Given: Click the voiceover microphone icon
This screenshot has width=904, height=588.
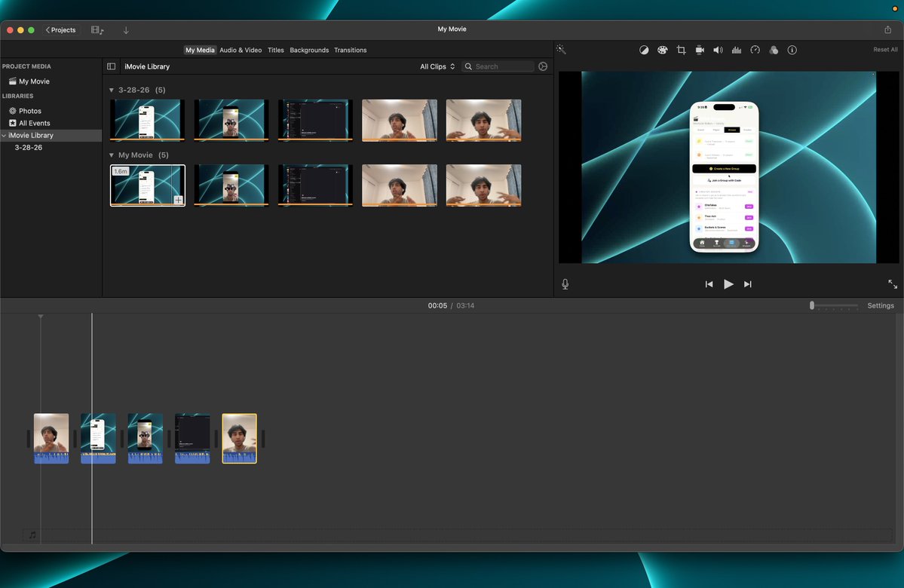Looking at the screenshot, I should 565,284.
